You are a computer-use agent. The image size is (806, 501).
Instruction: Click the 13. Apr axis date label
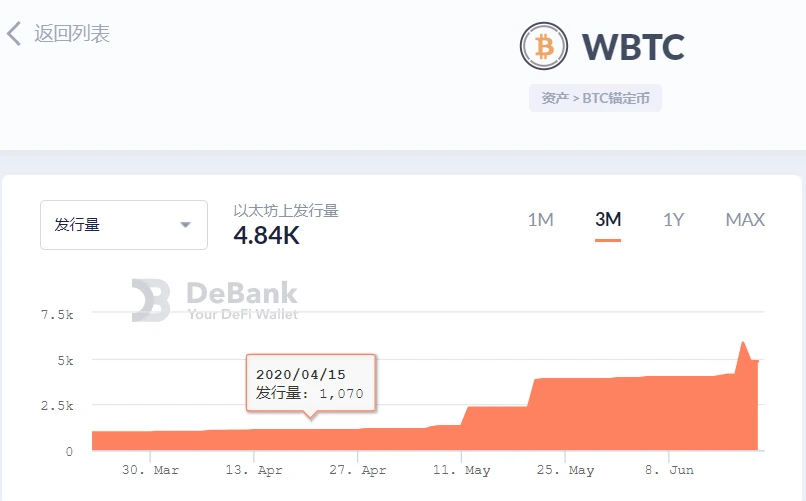254,470
